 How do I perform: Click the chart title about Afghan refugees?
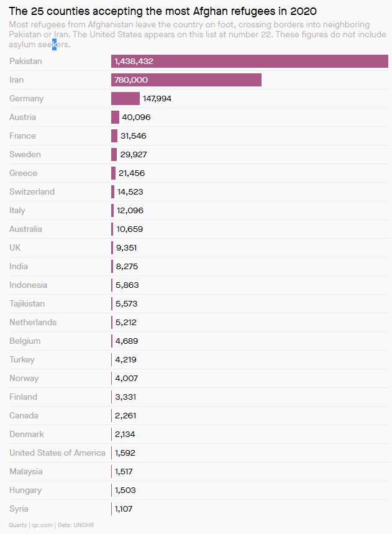163,11
